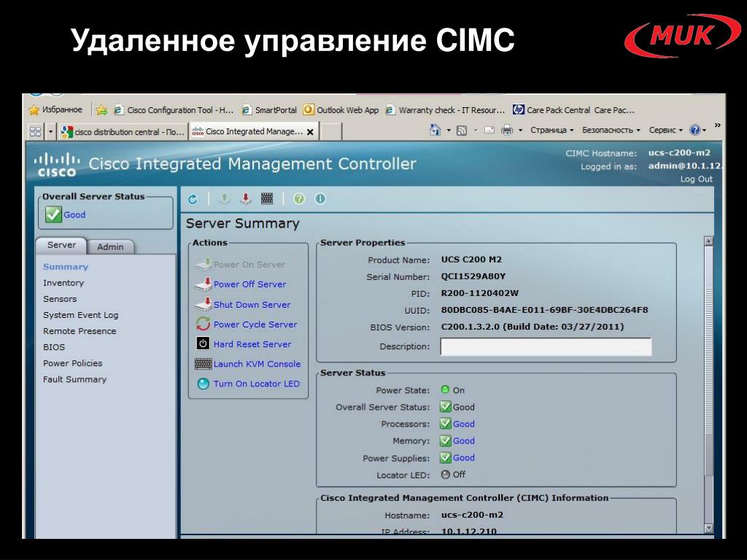Viewport: 747px width, 560px height.
Task: Click Launch KVM Console link
Action: point(257,364)
